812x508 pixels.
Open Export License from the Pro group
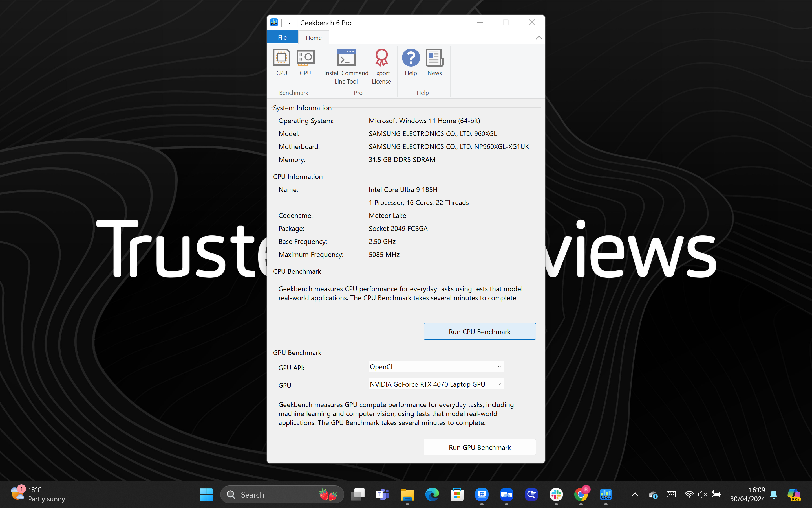tap(381, 67)
